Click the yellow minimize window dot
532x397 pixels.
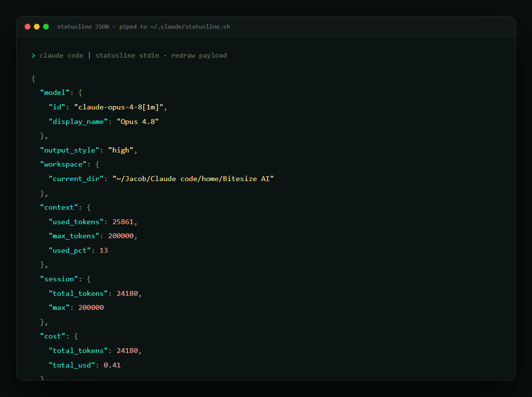37,27
